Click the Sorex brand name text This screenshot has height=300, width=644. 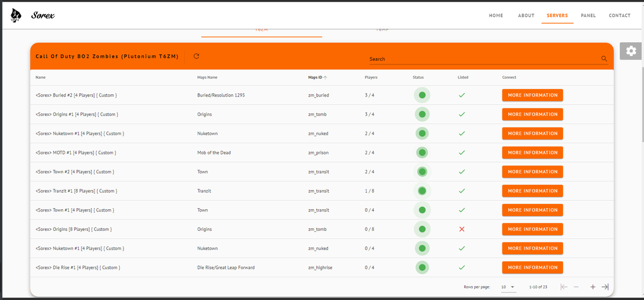[x=43, y=16]
